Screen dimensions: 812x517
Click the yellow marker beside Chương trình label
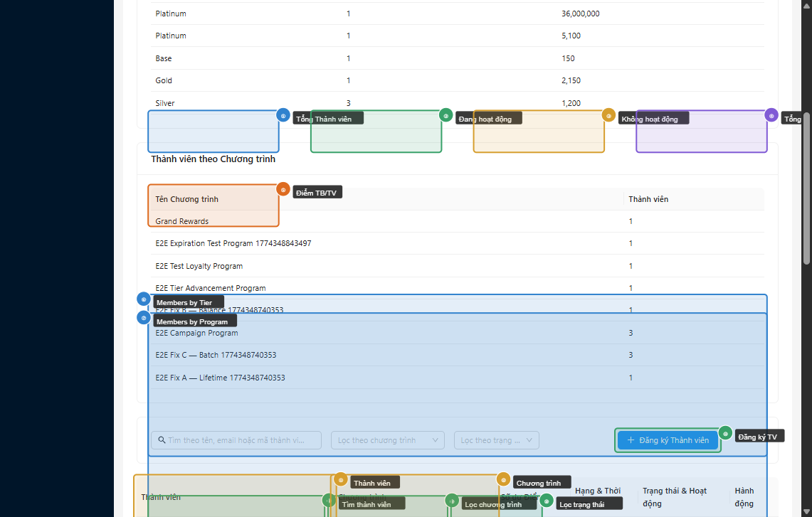point(503,480)
